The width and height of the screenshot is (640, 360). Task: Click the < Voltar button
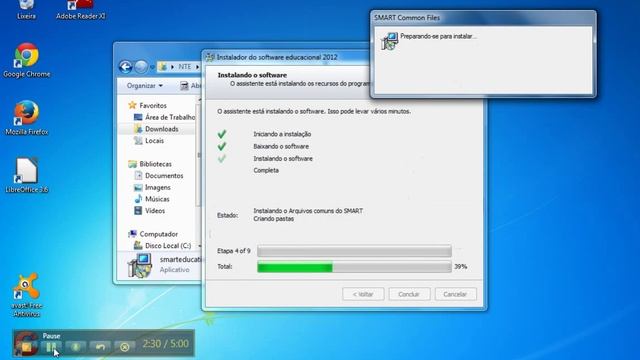tap(363, 294)
